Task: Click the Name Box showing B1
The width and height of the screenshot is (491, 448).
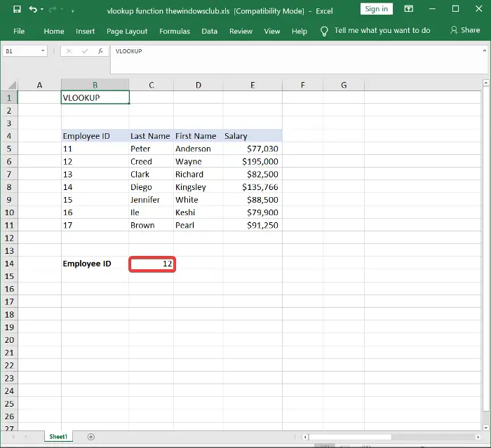Action: pyautogui.click(x=22, y=51)
